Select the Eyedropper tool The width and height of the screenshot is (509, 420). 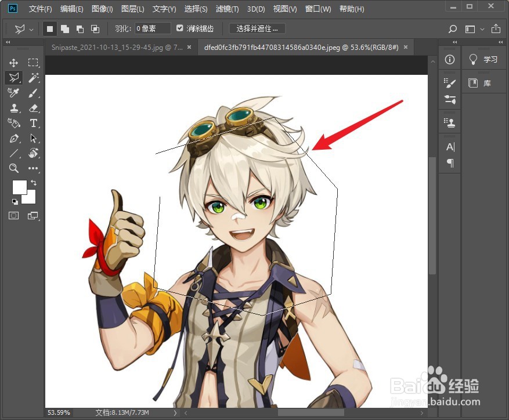pos(13,93)
